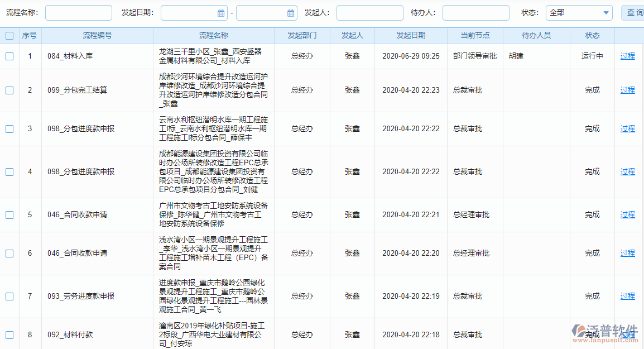Screen dimensions: 644x349
Task: Open the end date calendar picker icon
Action: coord(291,13)
